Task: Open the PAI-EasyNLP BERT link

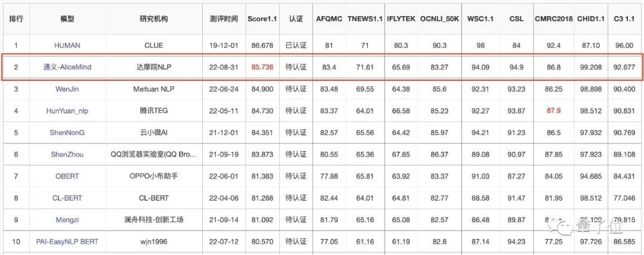Action: coord(67,241)
